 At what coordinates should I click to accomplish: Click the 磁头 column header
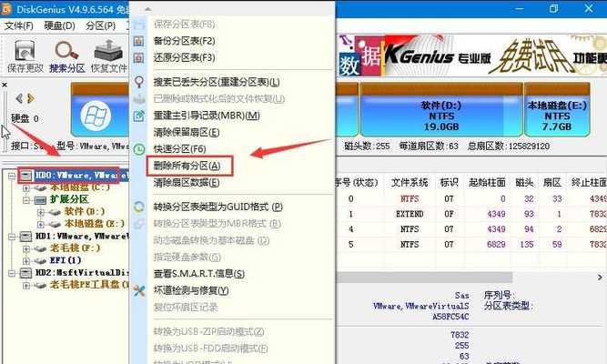[x=524, y=182]
